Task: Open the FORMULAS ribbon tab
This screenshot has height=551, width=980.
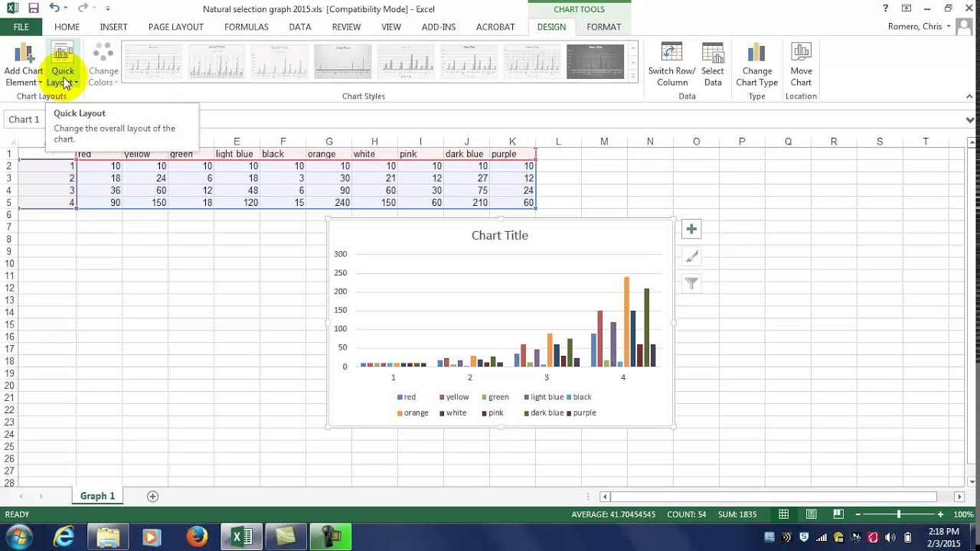Action: [x=247, y=27]
